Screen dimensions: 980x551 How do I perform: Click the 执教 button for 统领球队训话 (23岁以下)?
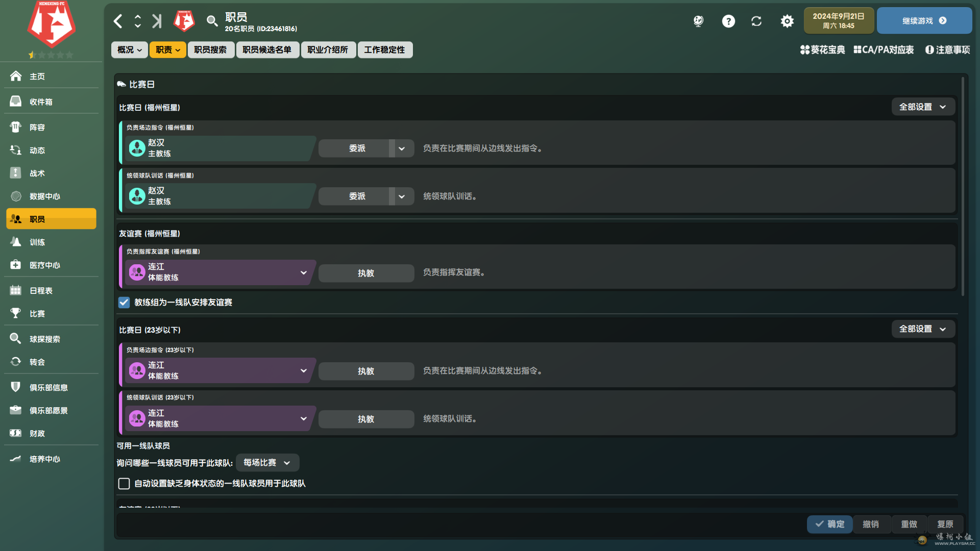pyautogui.click(x=366, y=419)
